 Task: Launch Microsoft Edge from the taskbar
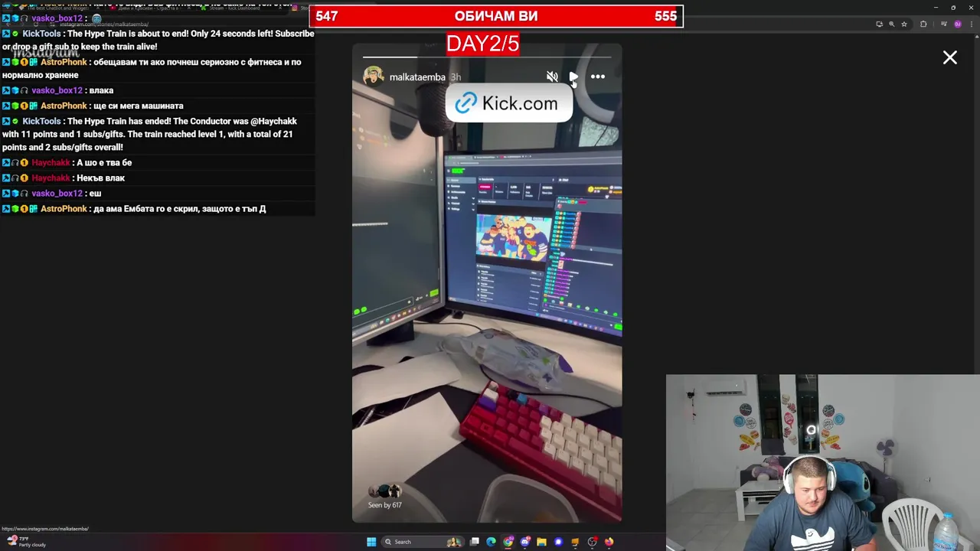click(x=491, y=542)
